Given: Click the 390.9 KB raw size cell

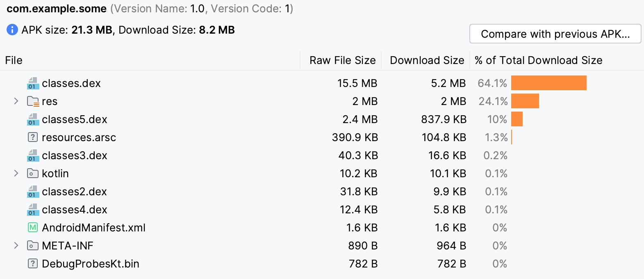Looking at the screenshot, I should [x=355, y=137].
